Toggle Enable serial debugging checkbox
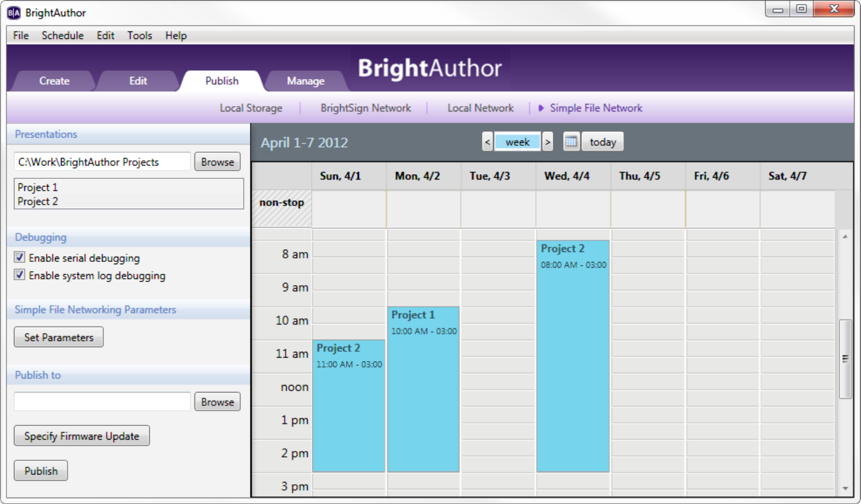The image size is (861, 504). tap(20, 258)
